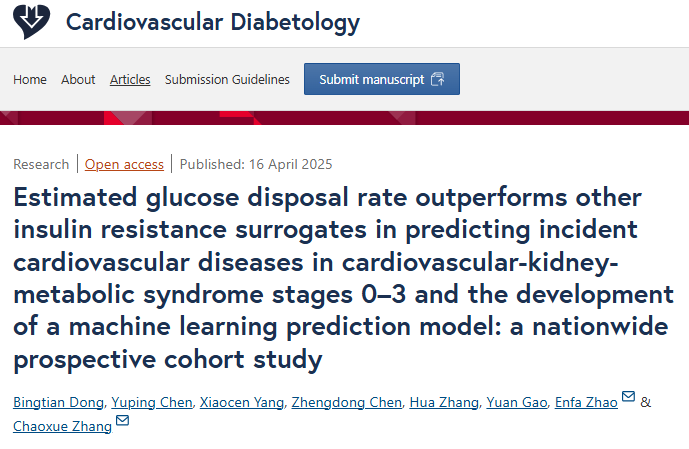Open the About menu item
Screen dimensions: 689x449
point(78,80)
